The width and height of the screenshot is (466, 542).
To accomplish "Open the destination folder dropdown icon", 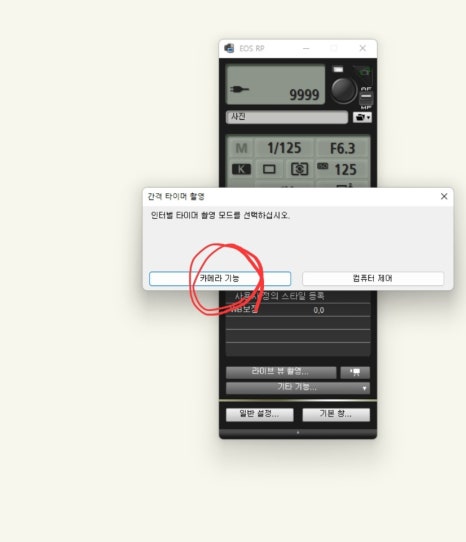I will pyautogui.click(x=362, y=118).
